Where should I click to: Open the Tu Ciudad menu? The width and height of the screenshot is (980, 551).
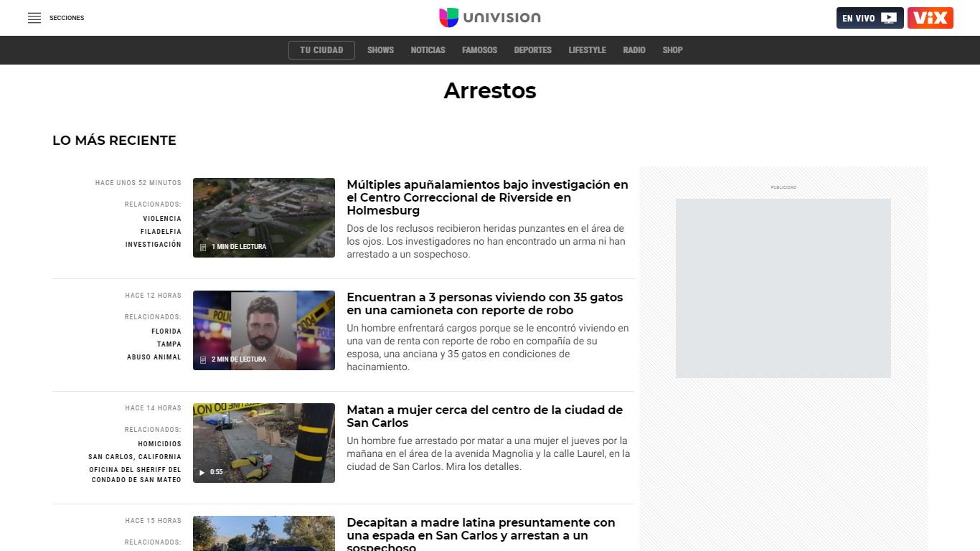coord(321,50)
